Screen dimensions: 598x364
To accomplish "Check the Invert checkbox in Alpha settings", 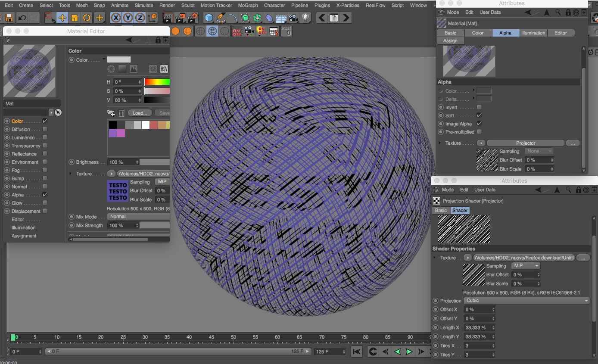I will click(x=479, y=107).
